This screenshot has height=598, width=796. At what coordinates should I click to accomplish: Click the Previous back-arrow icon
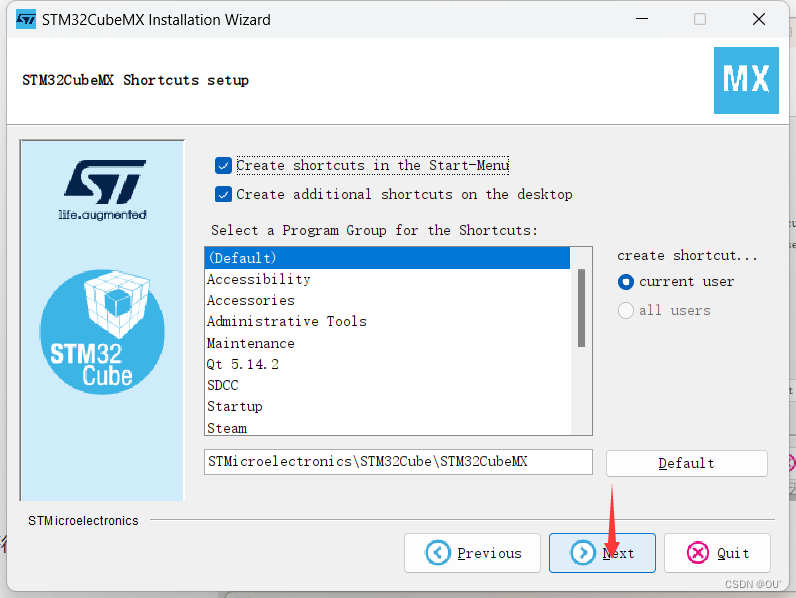(438, 552)
